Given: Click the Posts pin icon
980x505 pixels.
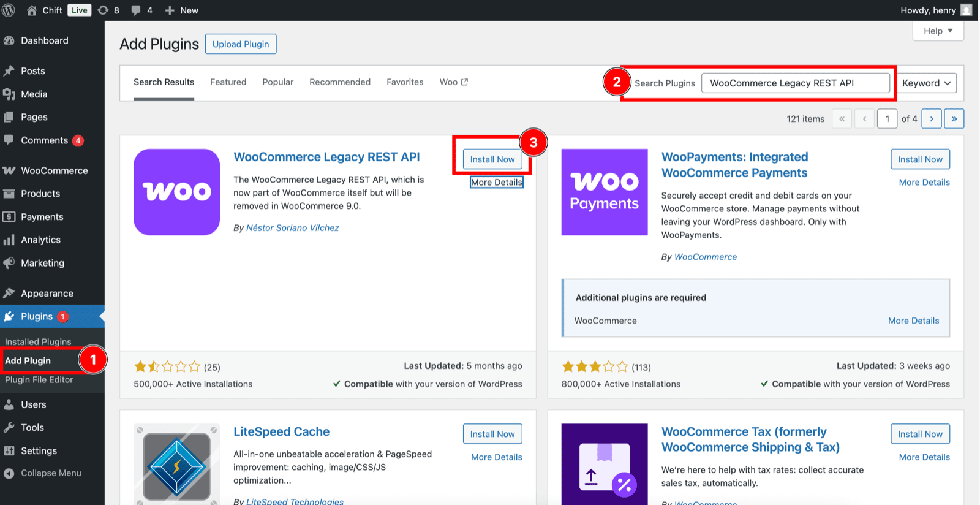Looking at the screenshot, I should tap(9, 71).
